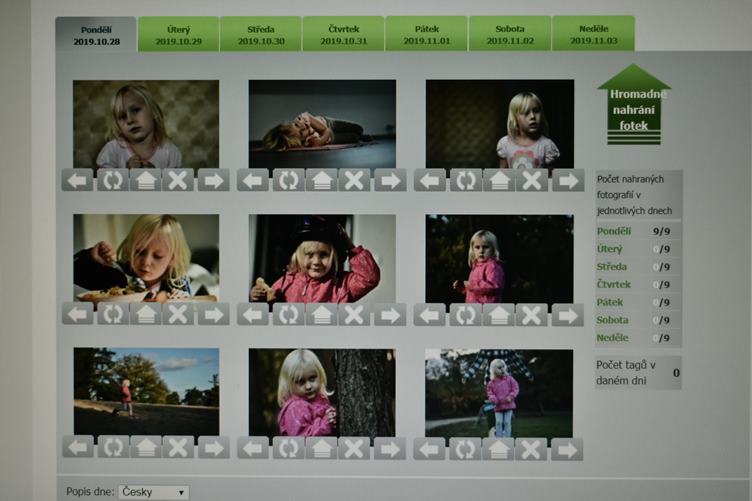This screenshot has height=501, width=752.
Task: Upload a replacement for pink jacket dark forest photo
Action: click(x=498, y=315)
